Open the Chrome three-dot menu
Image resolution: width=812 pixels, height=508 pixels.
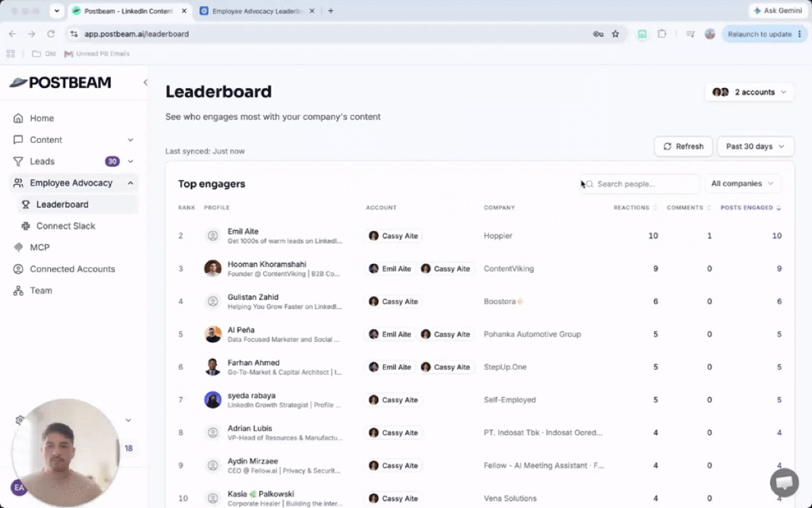point(800,34)
